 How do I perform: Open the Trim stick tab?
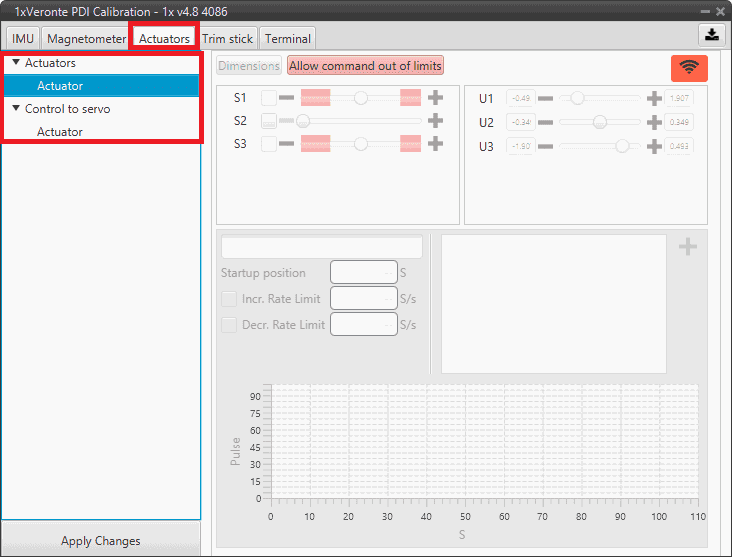point(227,39)
